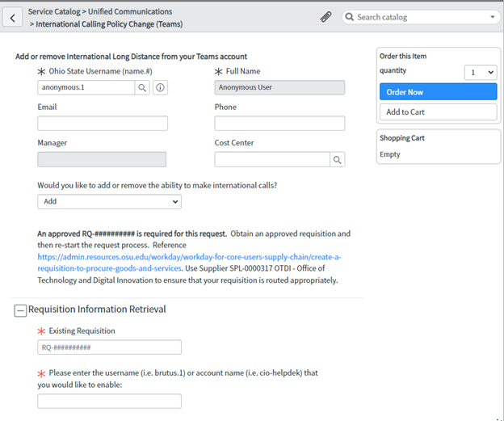Viewport: 504px width, 421px height.
Task: Expand the Search catalog dropdown arrow
Action: coord(493,17)
